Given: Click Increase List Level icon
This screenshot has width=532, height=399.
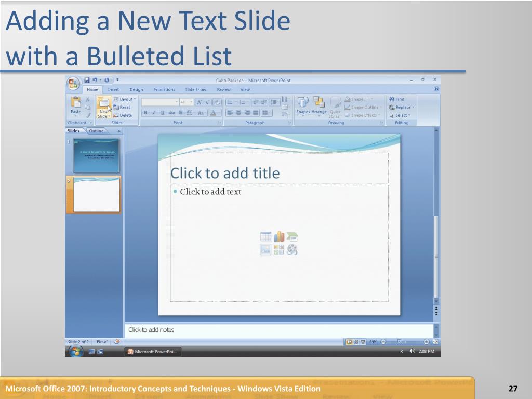Looking at the screenshot, I should click(264, 102).
